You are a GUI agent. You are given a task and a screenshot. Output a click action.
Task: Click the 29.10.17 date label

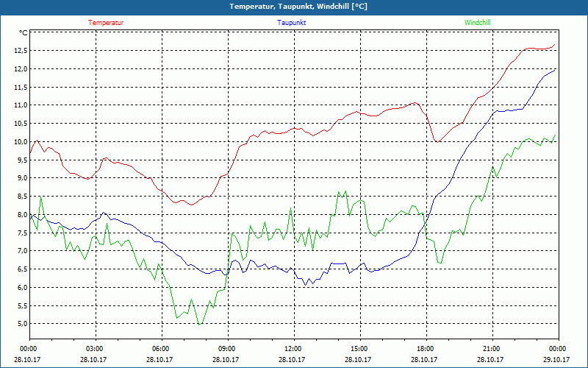pyautogui.click(x=556, y=359)
